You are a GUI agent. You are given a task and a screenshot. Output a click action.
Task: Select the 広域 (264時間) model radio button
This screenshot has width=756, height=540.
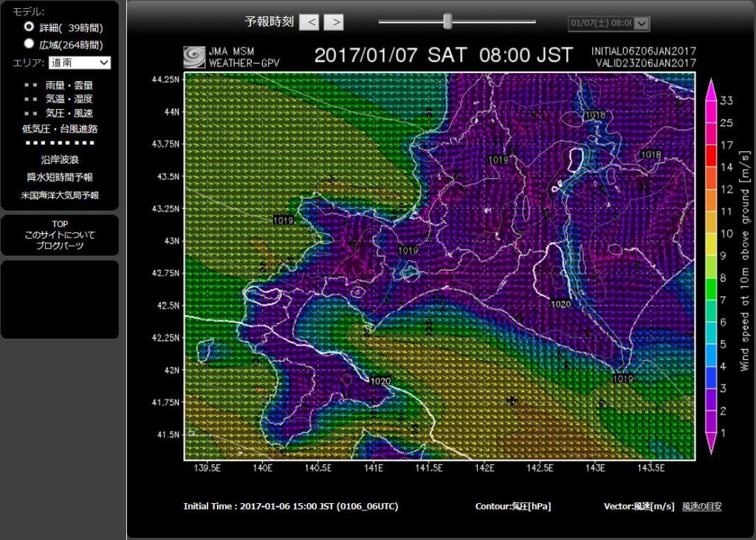[x=30, y=44]
